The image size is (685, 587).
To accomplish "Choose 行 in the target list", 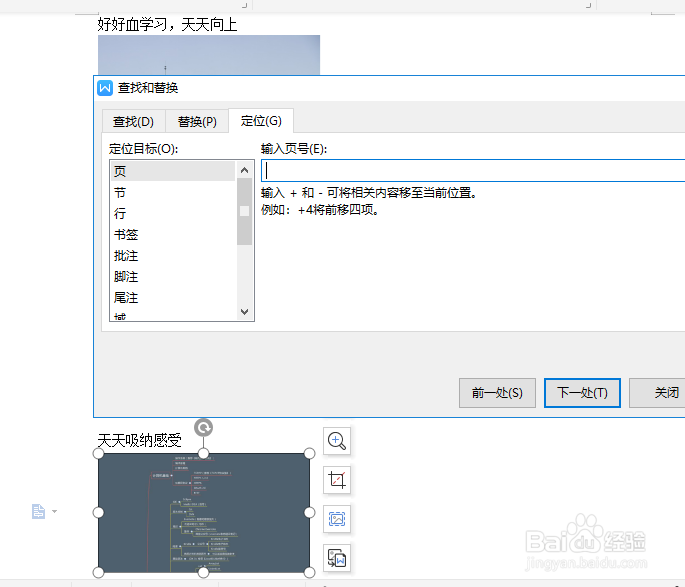I will point(173,213).
